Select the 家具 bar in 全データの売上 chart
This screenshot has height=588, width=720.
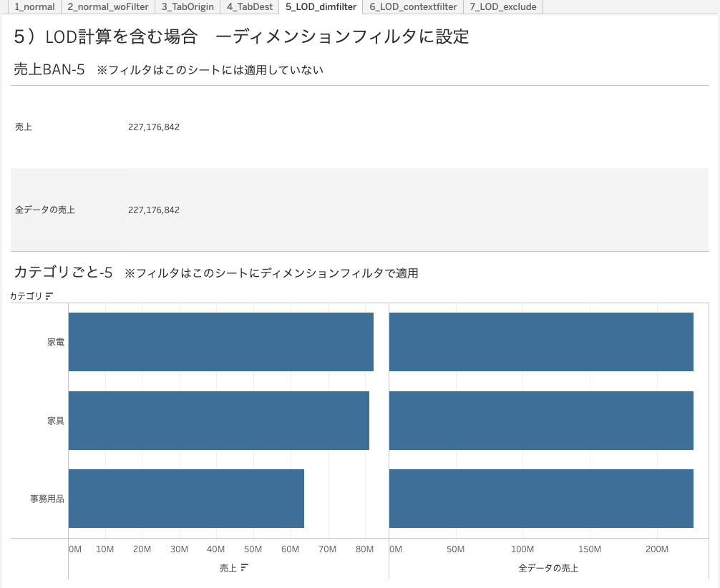541,421
